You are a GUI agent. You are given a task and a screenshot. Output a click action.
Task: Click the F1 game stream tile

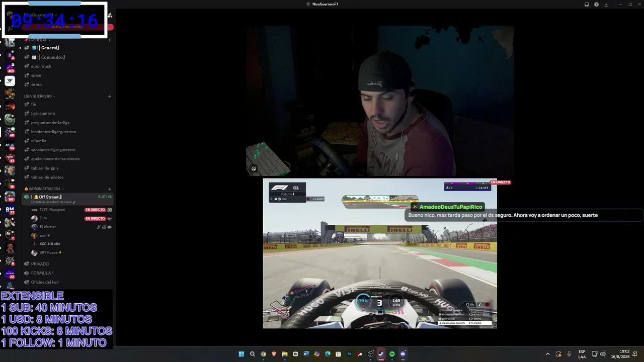[x=380, y=253]
